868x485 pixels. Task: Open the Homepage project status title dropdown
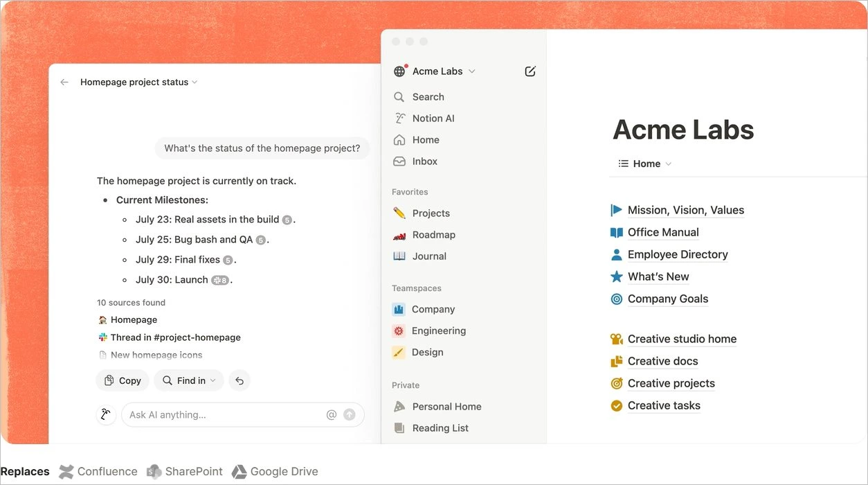[x=139, y=82]
